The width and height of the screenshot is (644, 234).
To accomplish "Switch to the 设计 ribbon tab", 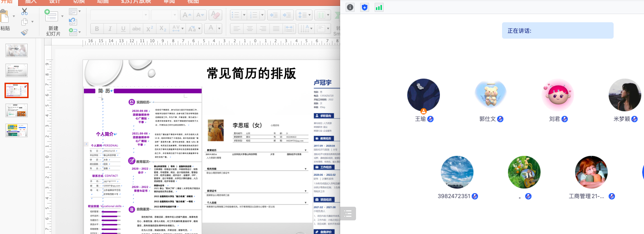I will pos(54,2).
